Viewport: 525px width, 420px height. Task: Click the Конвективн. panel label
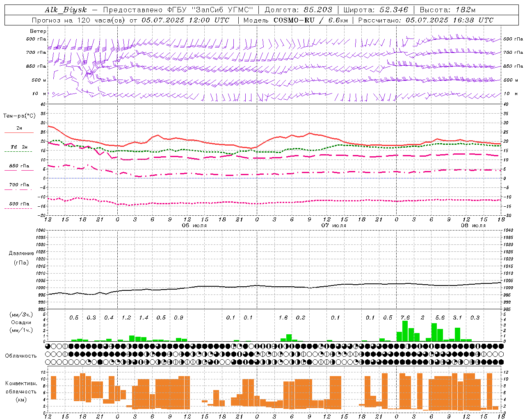tap(21, 383)
